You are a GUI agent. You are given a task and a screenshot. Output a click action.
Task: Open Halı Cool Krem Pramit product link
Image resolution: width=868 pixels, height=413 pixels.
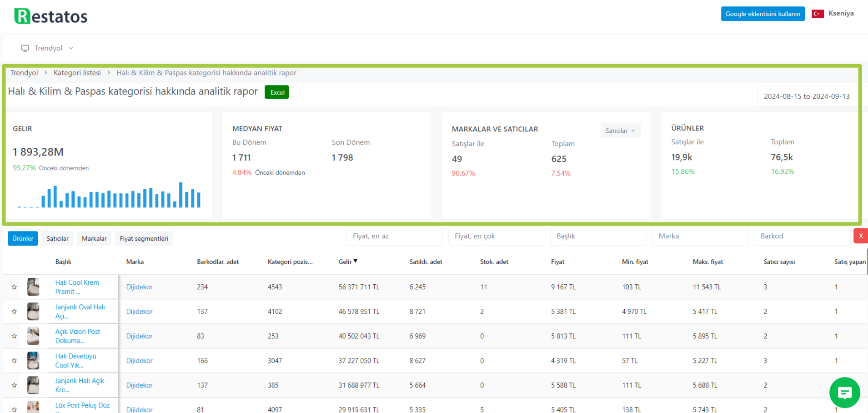77,287
